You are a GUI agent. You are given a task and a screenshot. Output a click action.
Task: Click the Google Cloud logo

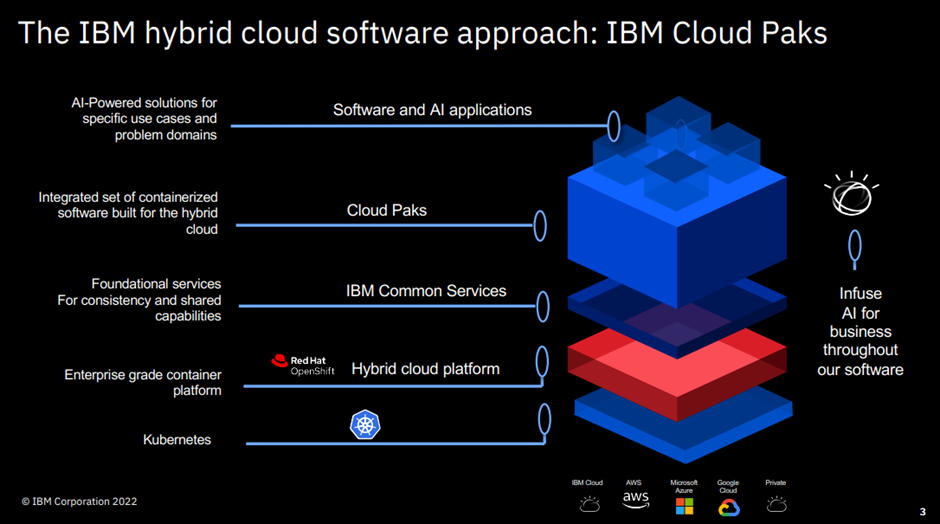(x=729, y=508)
